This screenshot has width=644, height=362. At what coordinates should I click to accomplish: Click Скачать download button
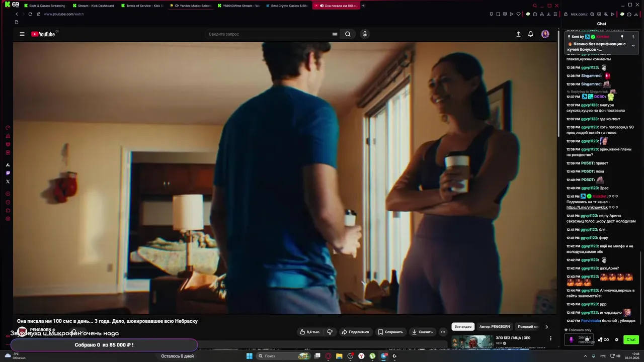tap(422, 332)
